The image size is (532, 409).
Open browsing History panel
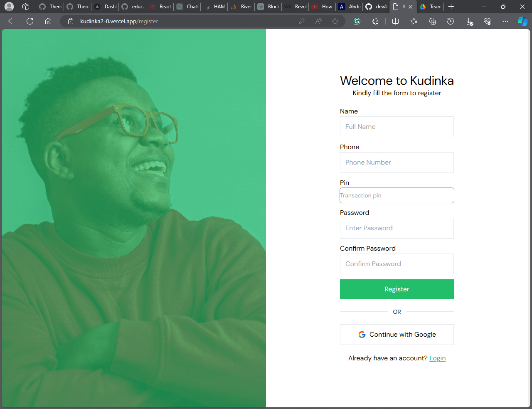pos(451,21)
